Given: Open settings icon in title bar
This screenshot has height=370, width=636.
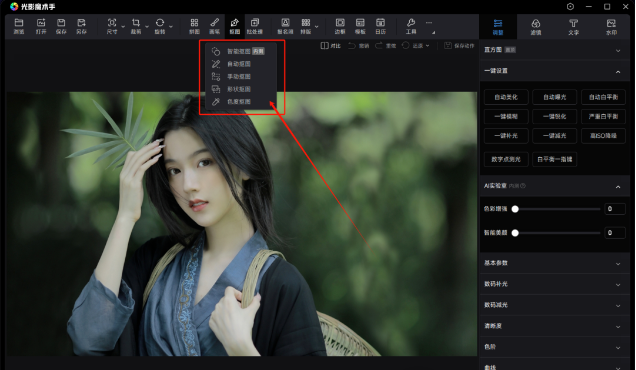Looking at the screenshot, I should tap(570, 6).
